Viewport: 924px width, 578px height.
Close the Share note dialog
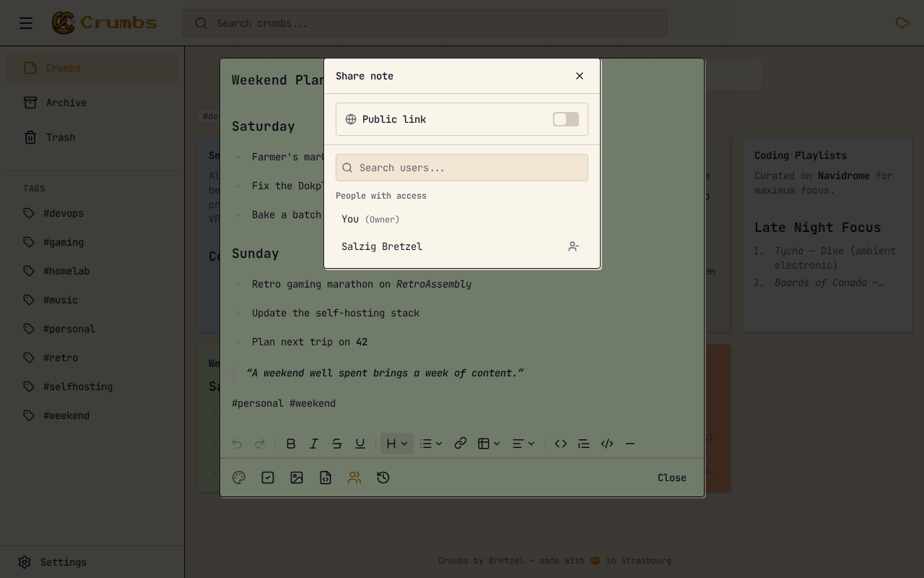(x=580, y=76)
